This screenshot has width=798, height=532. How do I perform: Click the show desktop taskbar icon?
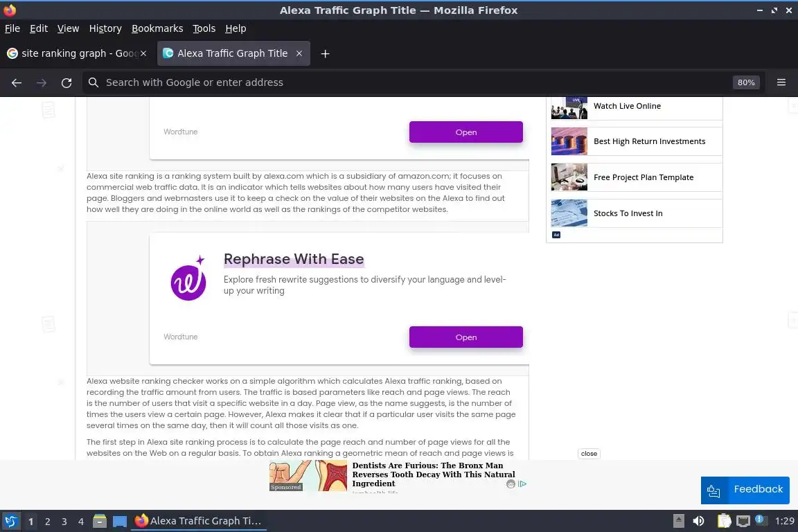[x=120, y=522]
